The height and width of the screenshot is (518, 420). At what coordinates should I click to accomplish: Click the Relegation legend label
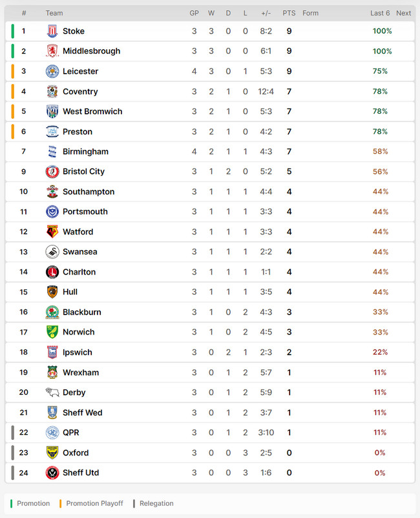pos(156,503)
